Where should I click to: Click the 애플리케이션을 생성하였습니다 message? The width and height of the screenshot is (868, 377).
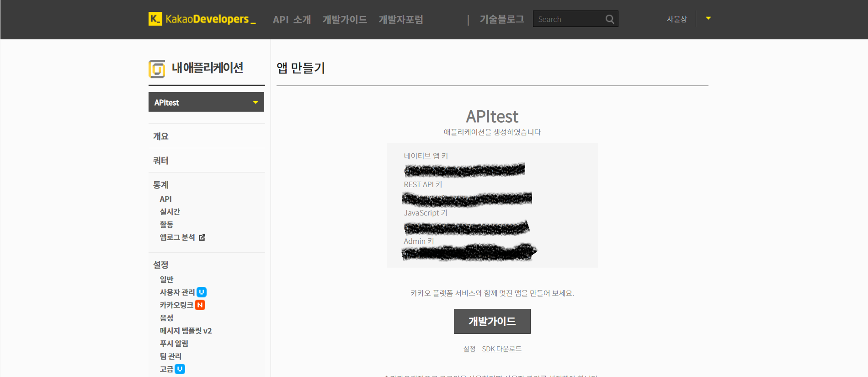[x=492, y=132]
